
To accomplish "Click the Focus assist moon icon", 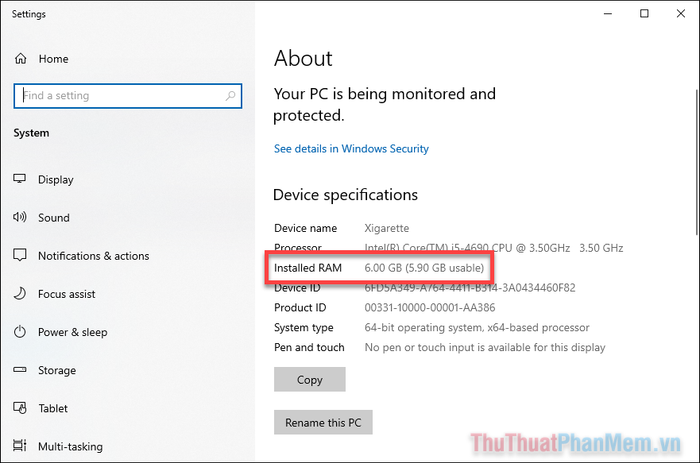I will pyautogui.click(x=20, y=293).
